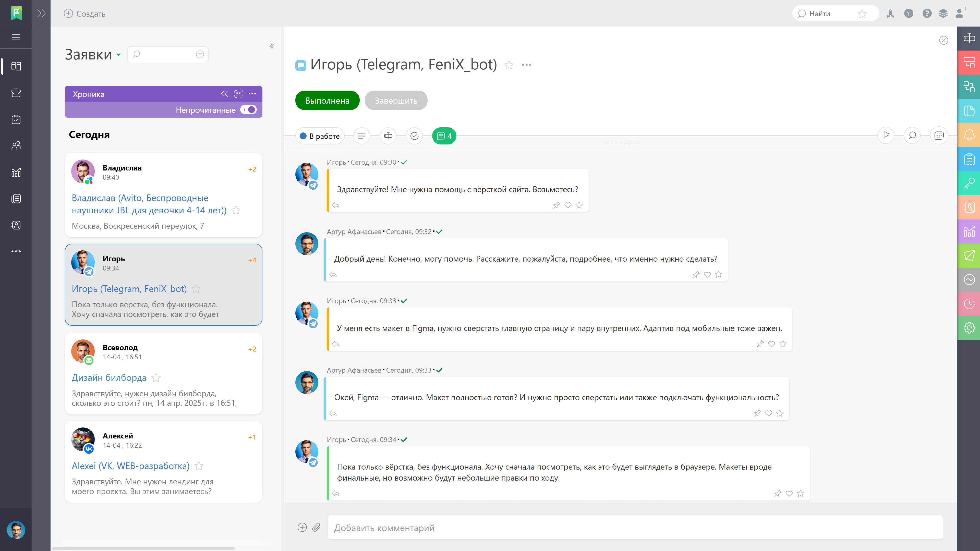This screenshot has height=551, width=980.
Task: Mark Игорь (Telegram, FeniX_bot) title as favorite
Action: [x=509, y=65]
